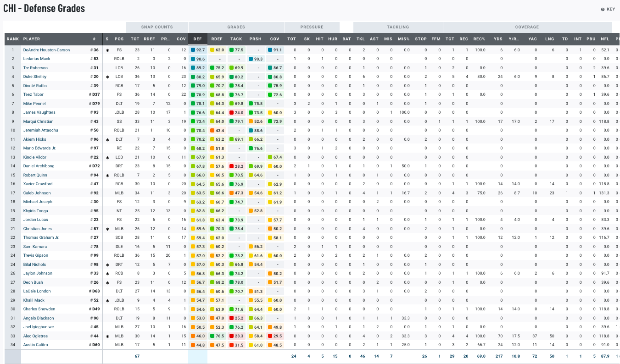
Task: Sort by the TGT targets column header
Action: tap(450, 39)
